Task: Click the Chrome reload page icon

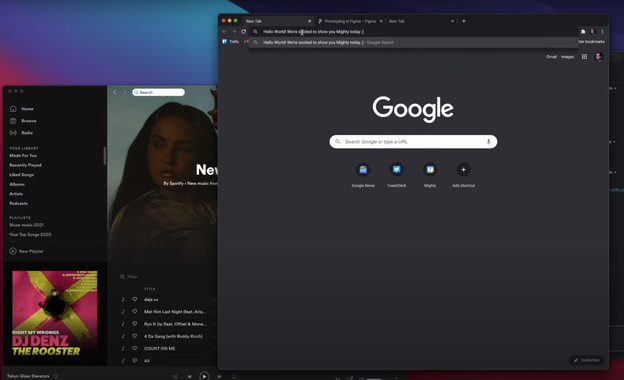Action: (x=244, y=31)
